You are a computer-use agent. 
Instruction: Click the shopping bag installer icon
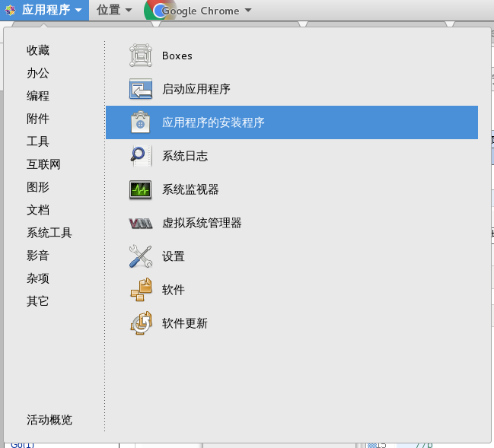(141, 122)
